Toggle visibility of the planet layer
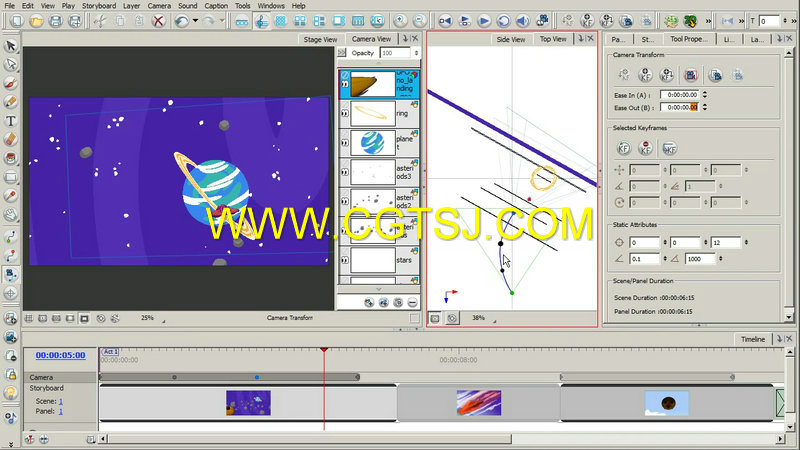This screenshot has height=450, width=800. (x=345, y=143)
